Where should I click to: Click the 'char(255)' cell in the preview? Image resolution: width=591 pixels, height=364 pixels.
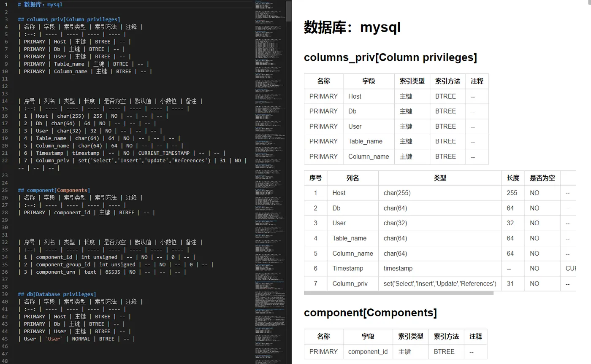(x=440, y=193)
